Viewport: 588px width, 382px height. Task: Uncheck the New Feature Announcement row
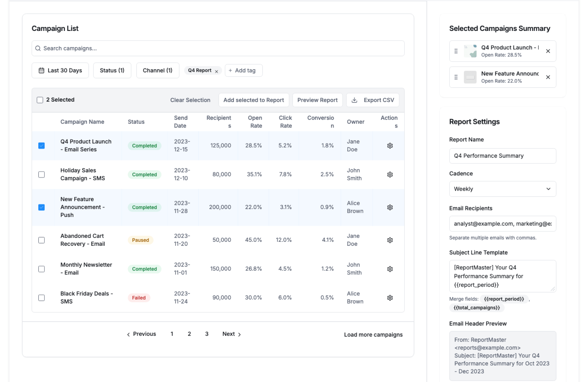point(41,207)
